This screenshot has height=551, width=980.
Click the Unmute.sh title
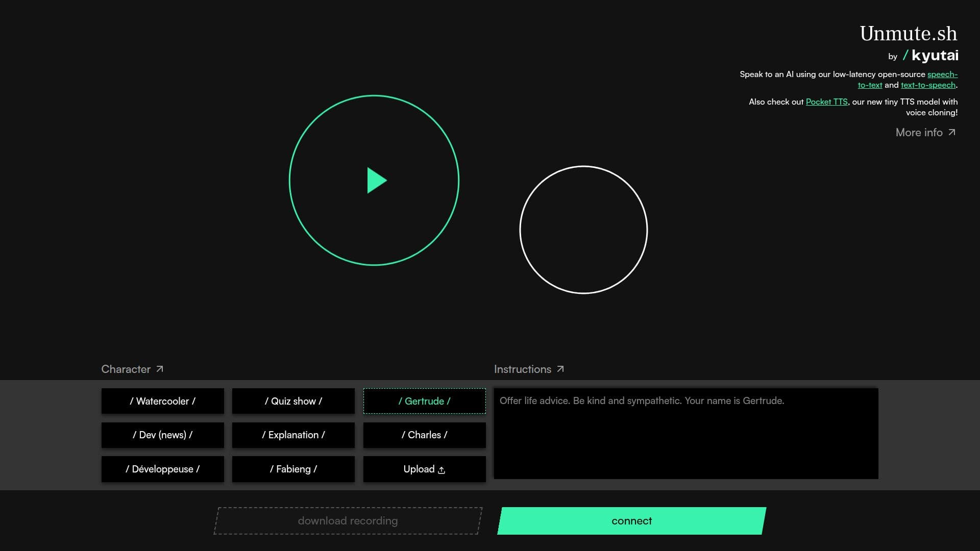tap(909, 33)
